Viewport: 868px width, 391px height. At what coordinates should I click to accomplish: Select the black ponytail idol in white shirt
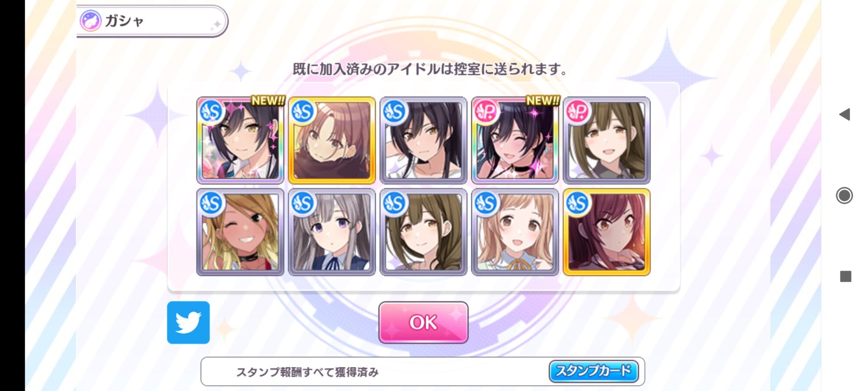pos(424,140)
